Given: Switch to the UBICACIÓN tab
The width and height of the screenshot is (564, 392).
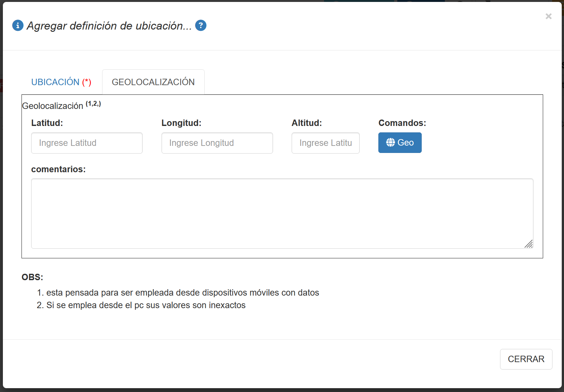Looking at the screenshot, I should coord(61,82).
